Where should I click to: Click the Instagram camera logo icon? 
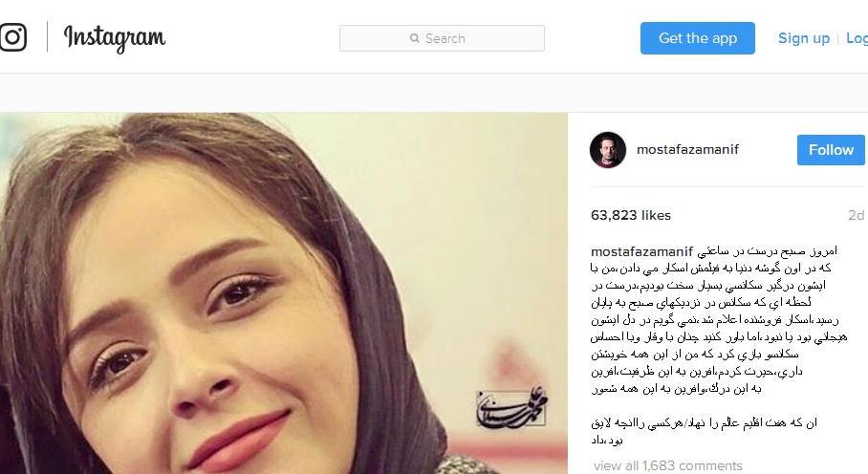pos(12,37)
